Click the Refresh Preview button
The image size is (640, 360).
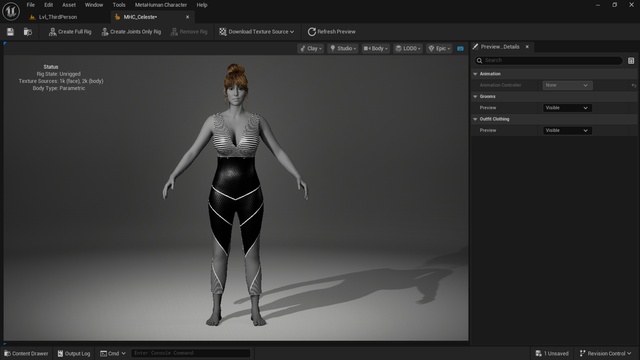331,32
